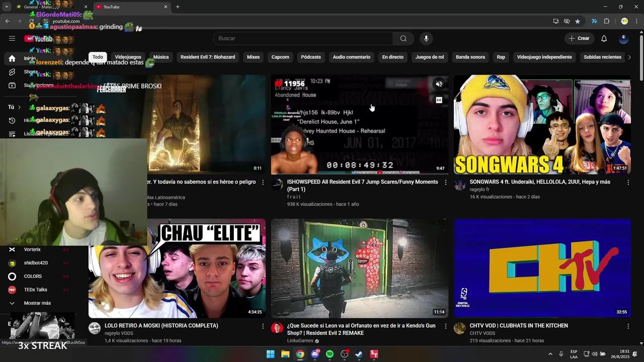This screenshot has width=644, height=362.
Task: Click the YouTube search input field
Action: coord(303,39)
